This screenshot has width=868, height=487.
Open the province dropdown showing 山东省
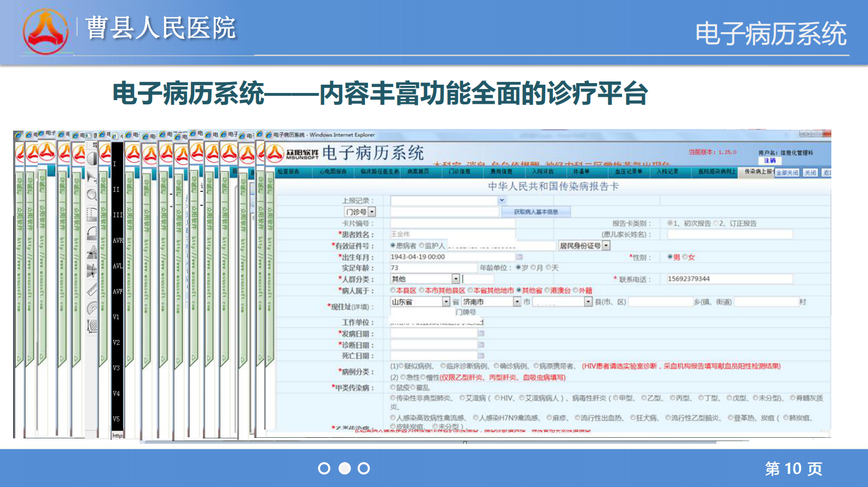click(446, 302)
